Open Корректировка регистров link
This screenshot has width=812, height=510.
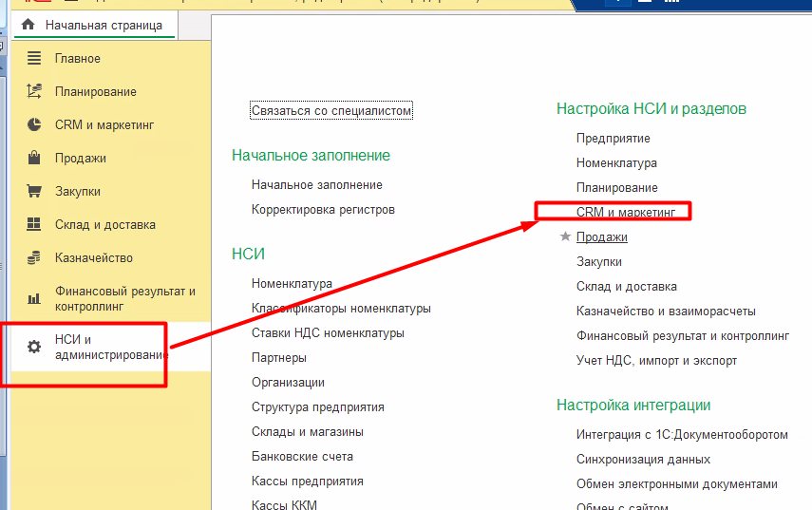click(323, 209)
